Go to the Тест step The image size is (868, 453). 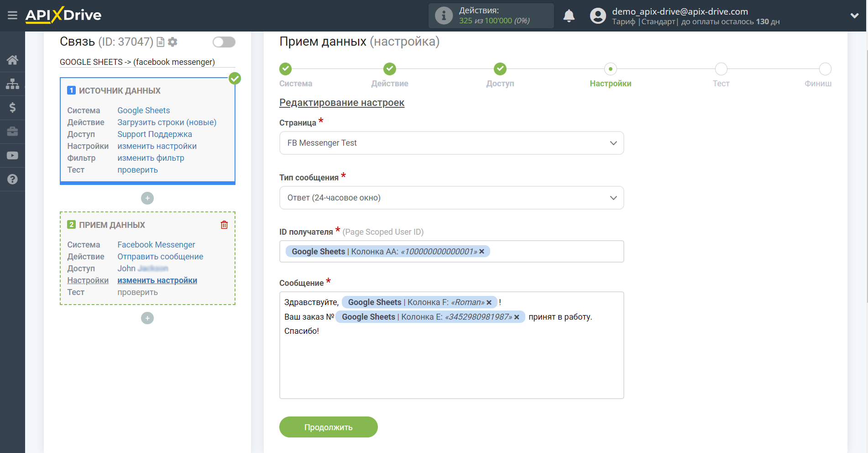click(721, 69)
